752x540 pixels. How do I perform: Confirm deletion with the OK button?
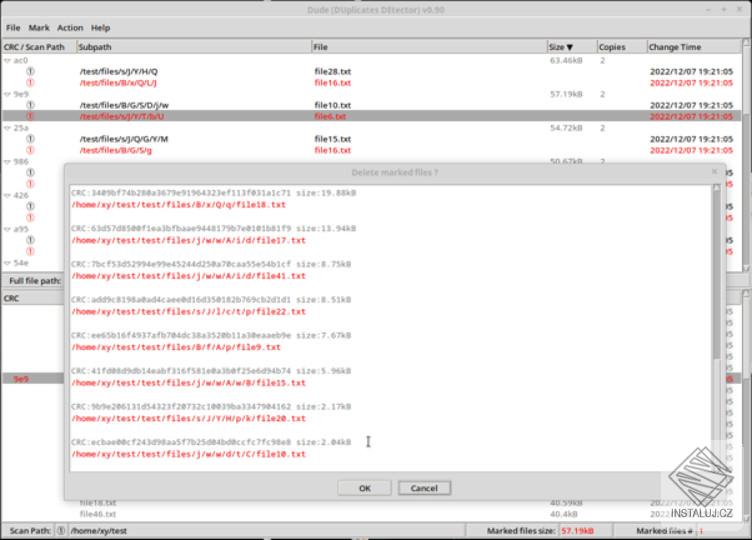pos(364,488)
